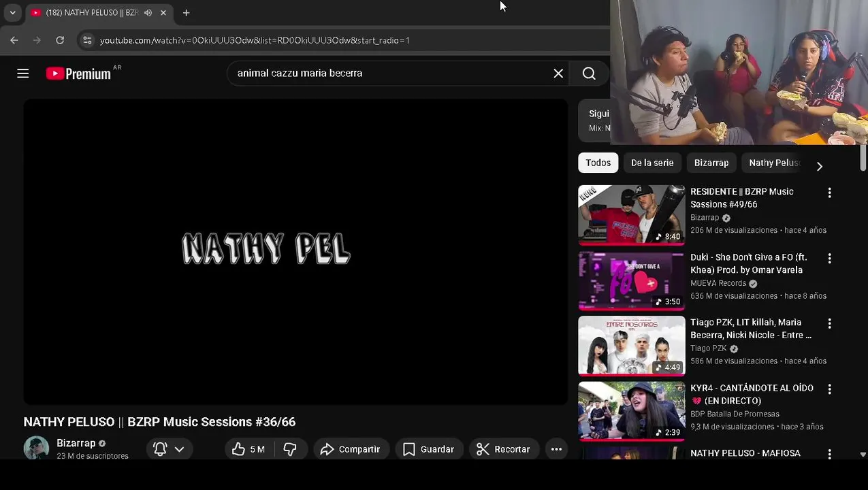This screenshot has height=490, width=868.
Task: Click the video player area
Action: point(295,252)
